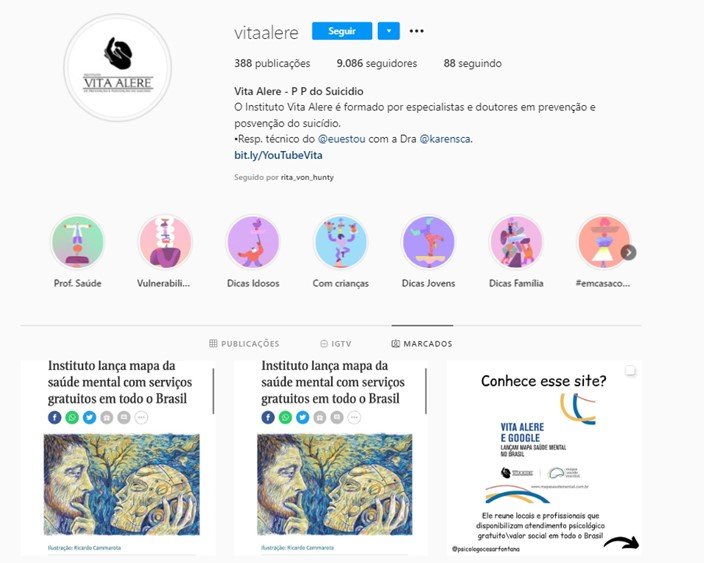The image size is (704, 563).
Task: Click the blue Seguir button
Action: [342, 31]
